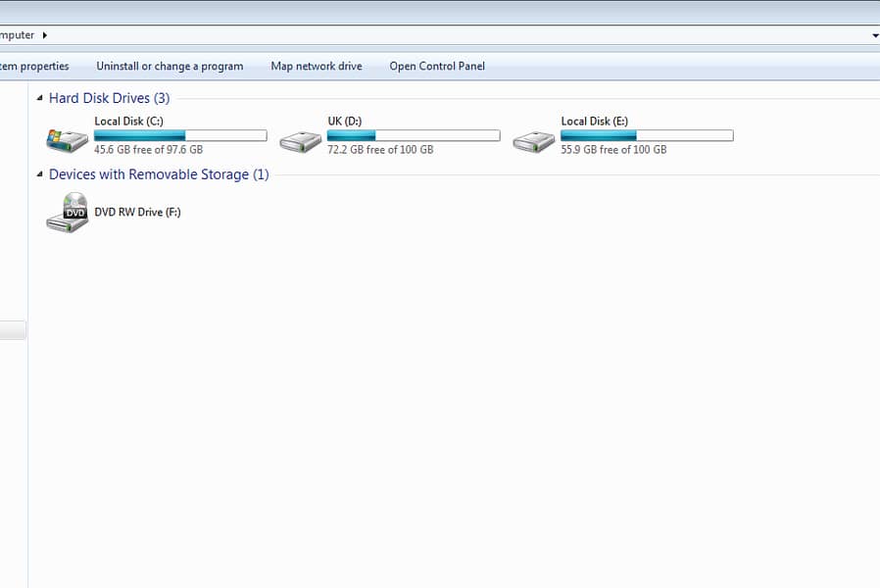880x588 pixels.
Task: Open System properties from the toolbar
Action: coord(34,67)
